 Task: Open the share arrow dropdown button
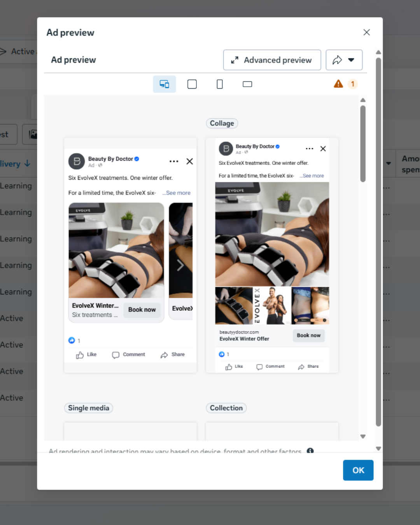[x=344, y=60]
